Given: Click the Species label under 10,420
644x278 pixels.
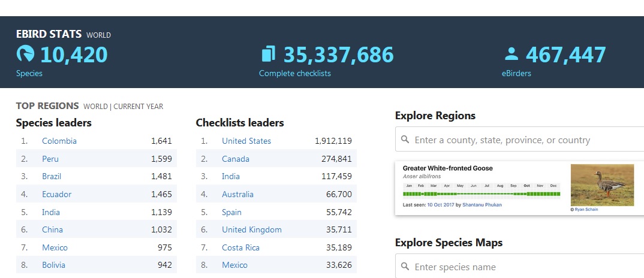Looking at the screenshot, I should tap(29, 73).
